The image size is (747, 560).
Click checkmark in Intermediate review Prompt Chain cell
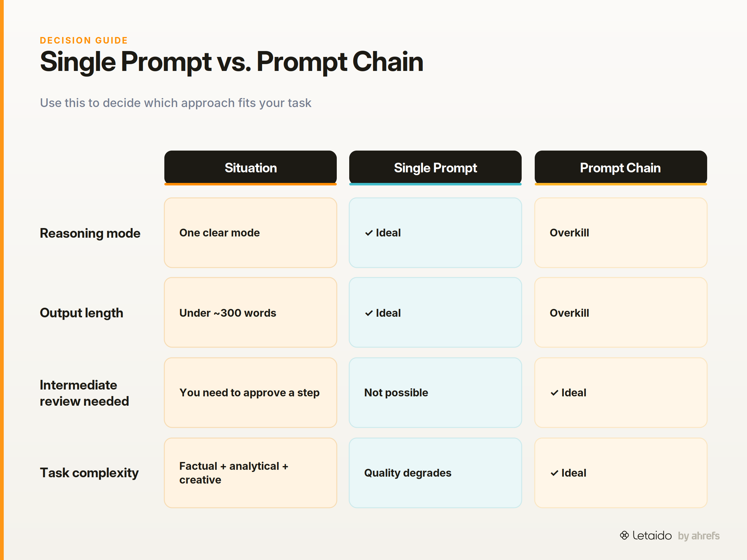click(554, 393)
